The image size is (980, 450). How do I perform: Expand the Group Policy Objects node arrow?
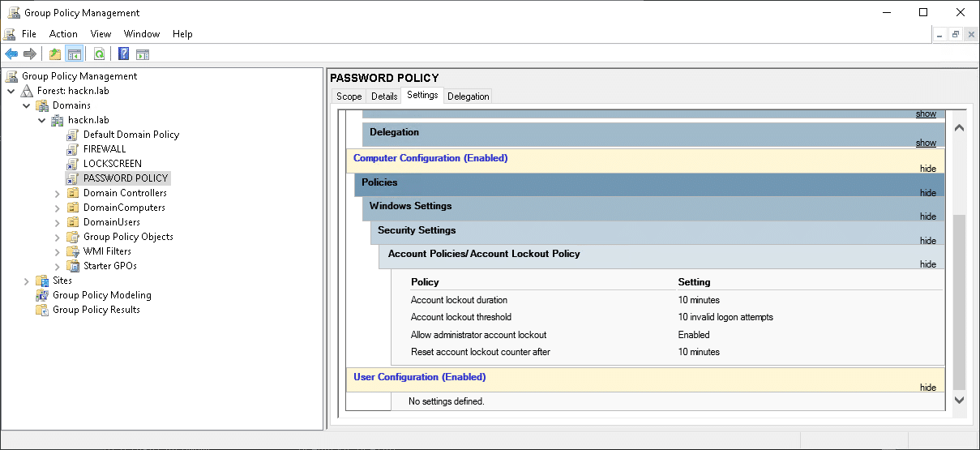coord(58,237)
